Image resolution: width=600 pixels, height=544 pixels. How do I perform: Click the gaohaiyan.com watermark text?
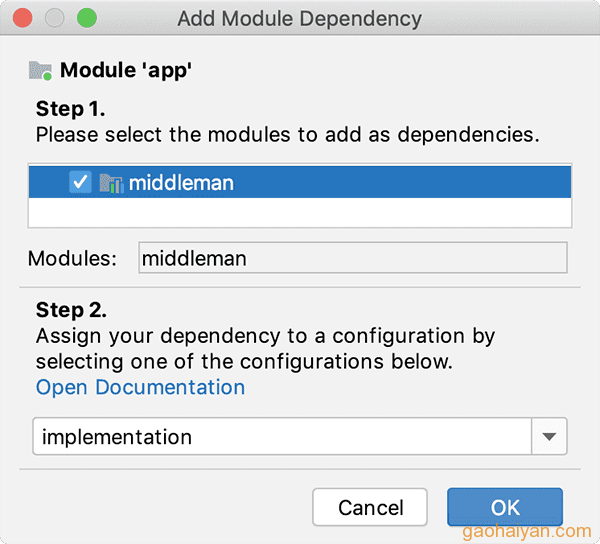pos(527,531)
